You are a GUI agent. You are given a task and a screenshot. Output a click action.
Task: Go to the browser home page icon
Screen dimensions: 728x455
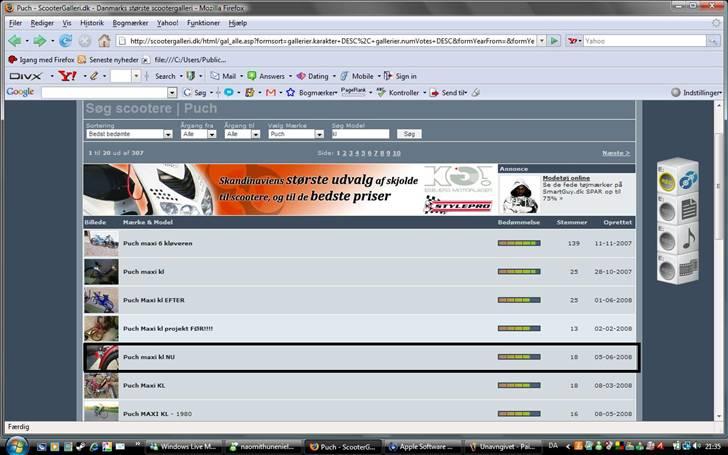pos(104,41)
